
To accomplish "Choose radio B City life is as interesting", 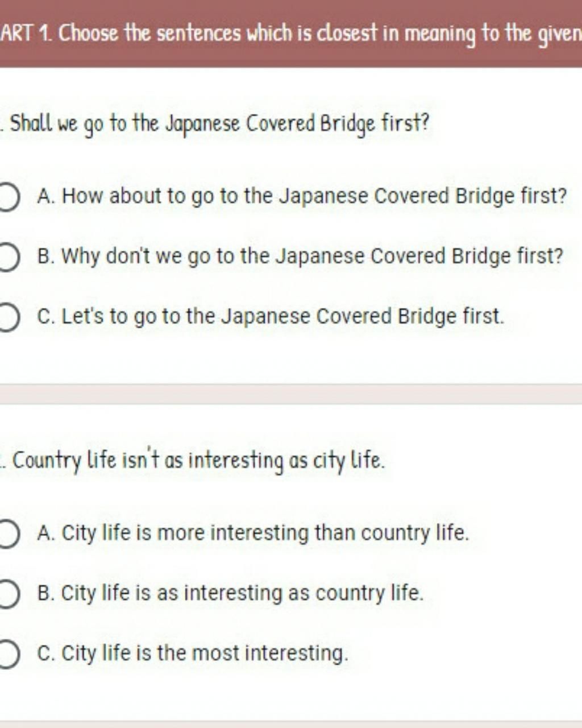I will point(8,594).
